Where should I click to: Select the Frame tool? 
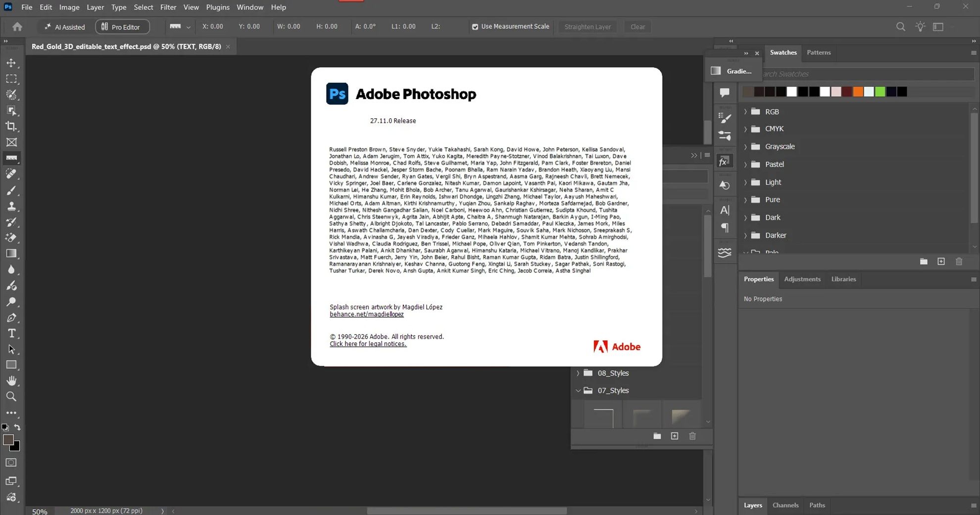(11, 142)
